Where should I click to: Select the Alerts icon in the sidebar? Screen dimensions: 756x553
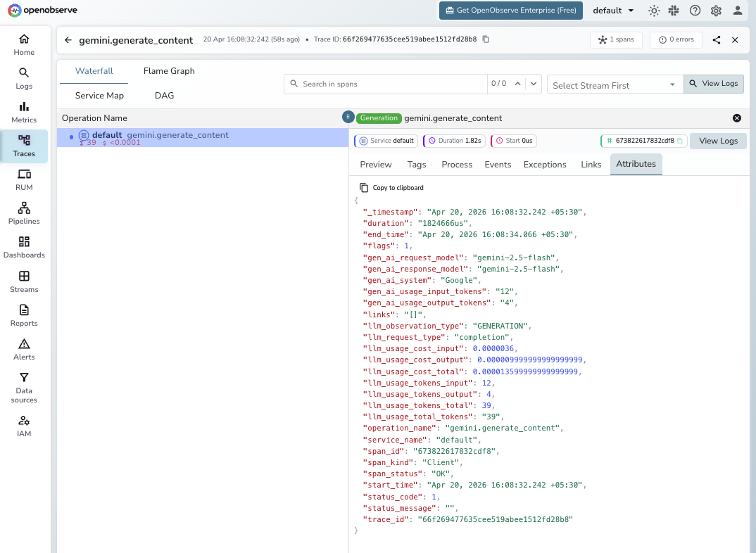point(23,350)
